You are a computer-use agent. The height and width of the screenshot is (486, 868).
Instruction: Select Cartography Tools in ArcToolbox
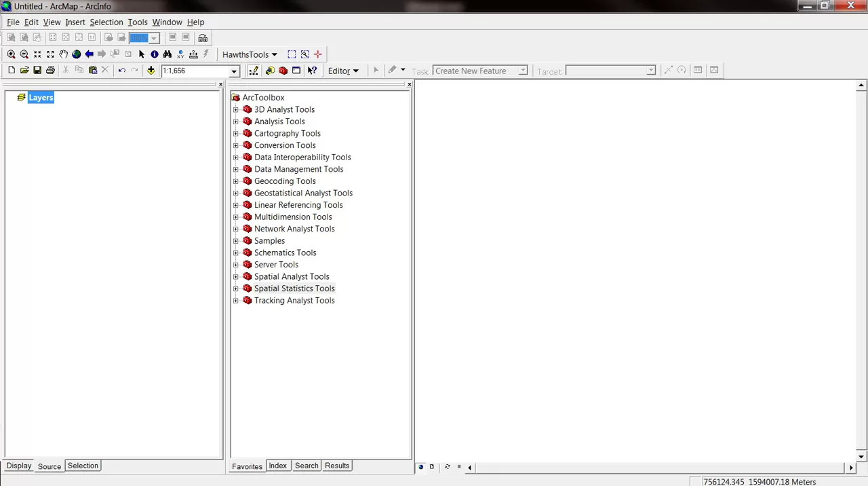pos(288,134)
